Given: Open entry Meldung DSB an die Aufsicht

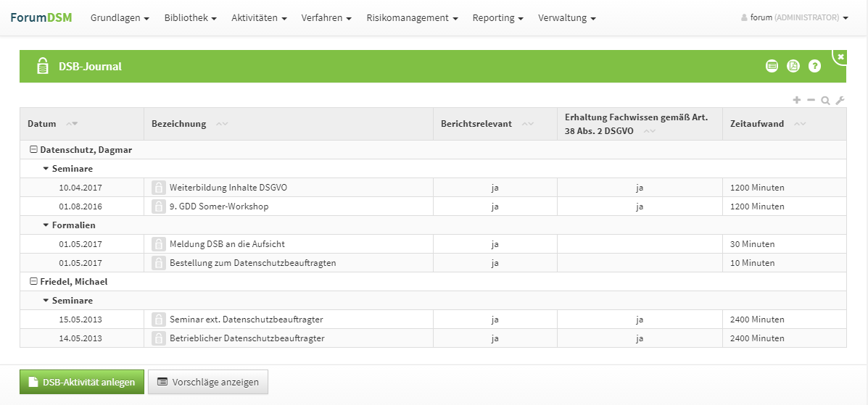Looking at the screenshot, I should [228, 244].
